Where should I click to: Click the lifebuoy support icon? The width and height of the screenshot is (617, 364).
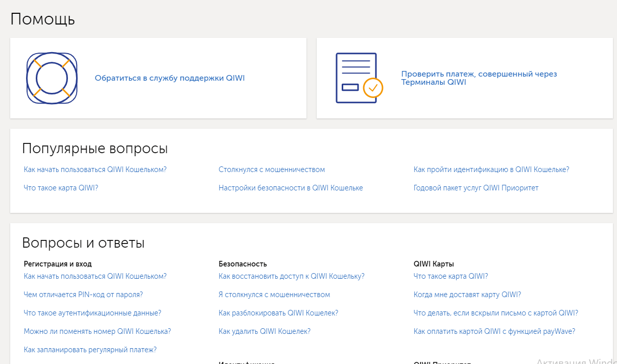click(52, 78)
